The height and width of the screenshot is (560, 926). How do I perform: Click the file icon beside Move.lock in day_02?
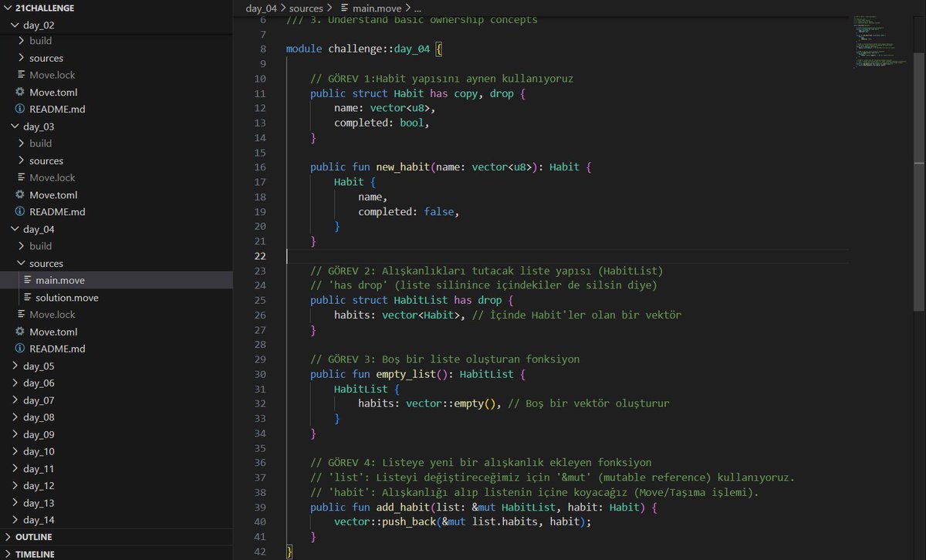coord(21,76)
